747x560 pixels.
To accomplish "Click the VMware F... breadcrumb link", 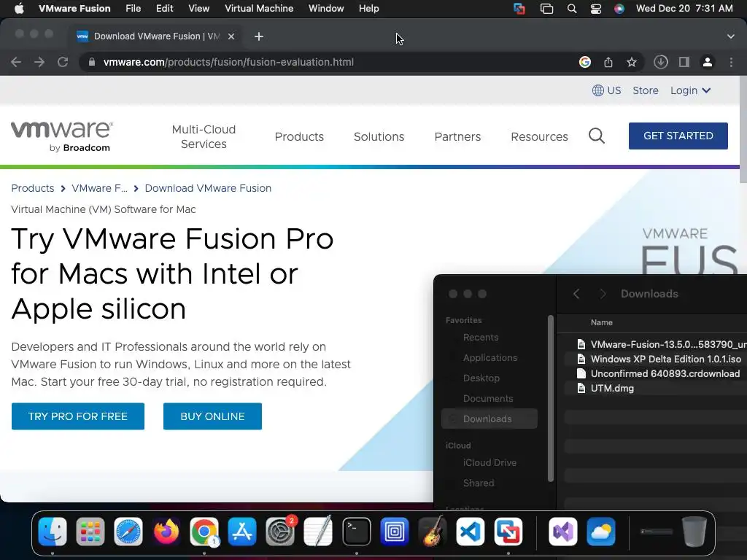I will pos(99,188).
